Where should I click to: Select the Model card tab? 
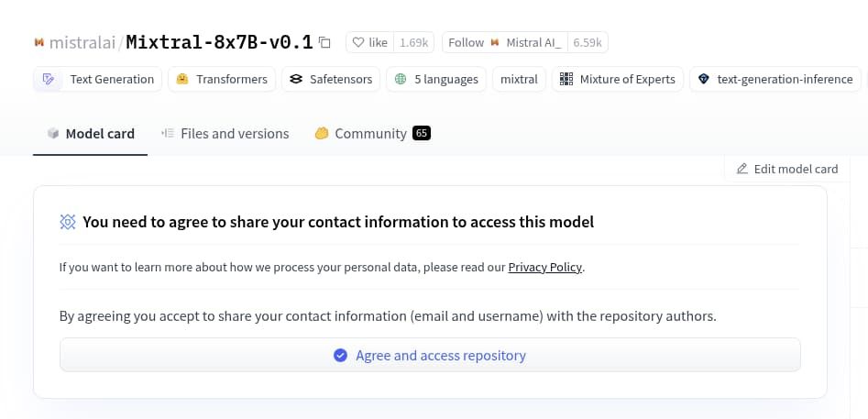(x=91, y=133)
